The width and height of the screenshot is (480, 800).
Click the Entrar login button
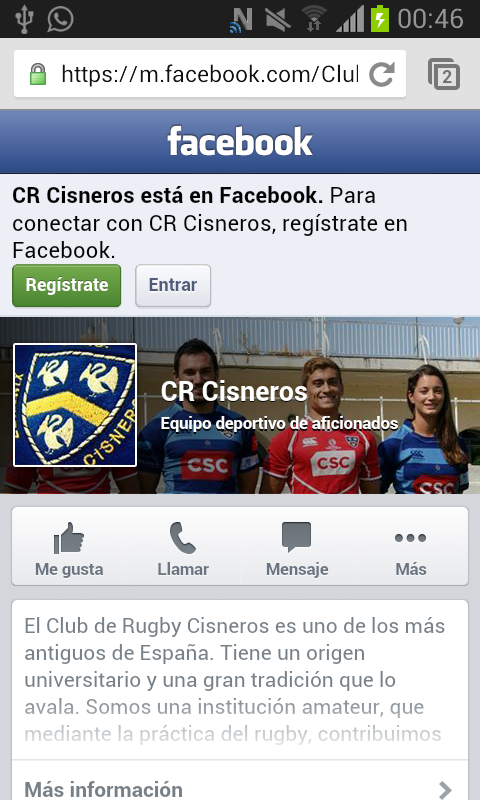click(173, 285)
